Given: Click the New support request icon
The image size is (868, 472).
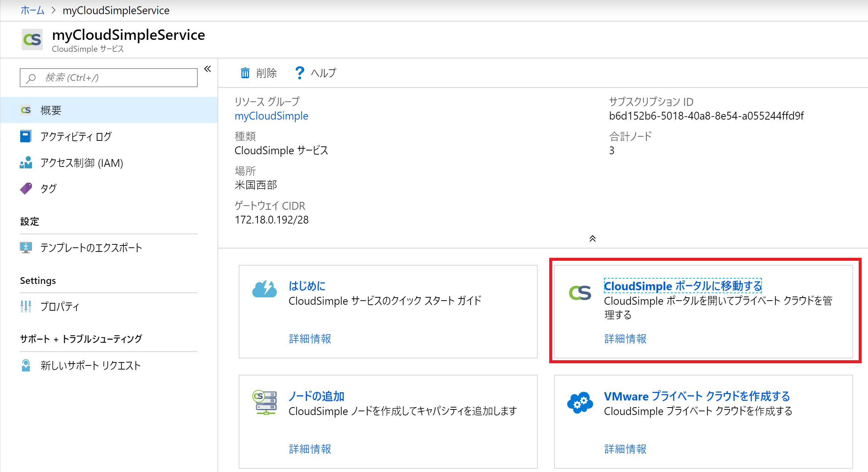Looking at the screenshot, I should pos(26,365).
